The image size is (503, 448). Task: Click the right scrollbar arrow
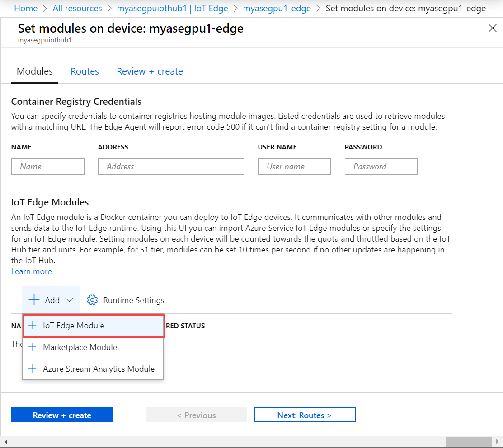[x=498, y=442]
